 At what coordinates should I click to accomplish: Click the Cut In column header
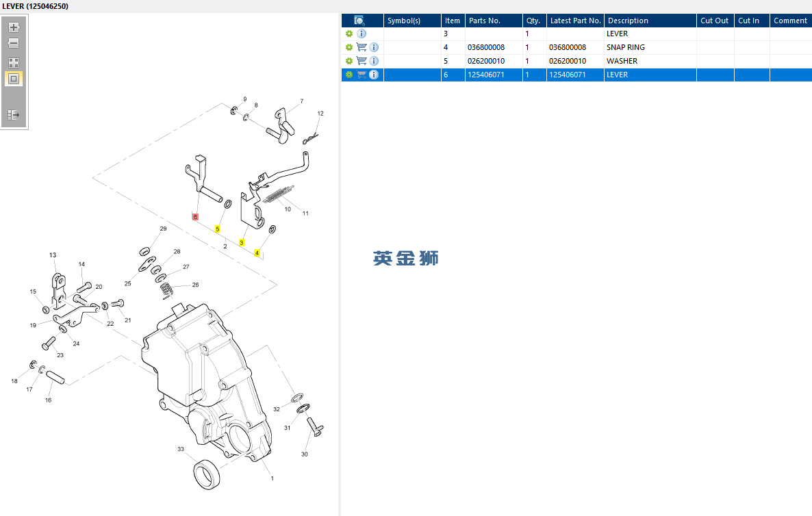752,21
